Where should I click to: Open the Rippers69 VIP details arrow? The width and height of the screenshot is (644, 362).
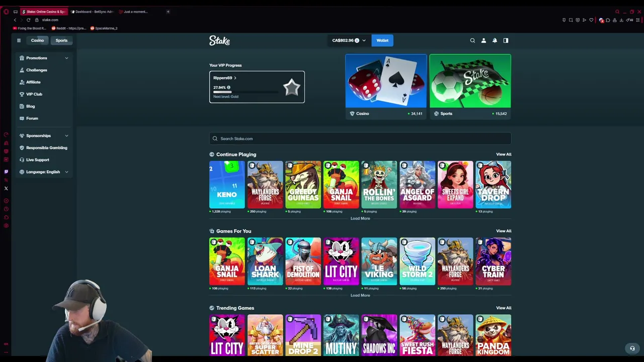click(235, 78)
